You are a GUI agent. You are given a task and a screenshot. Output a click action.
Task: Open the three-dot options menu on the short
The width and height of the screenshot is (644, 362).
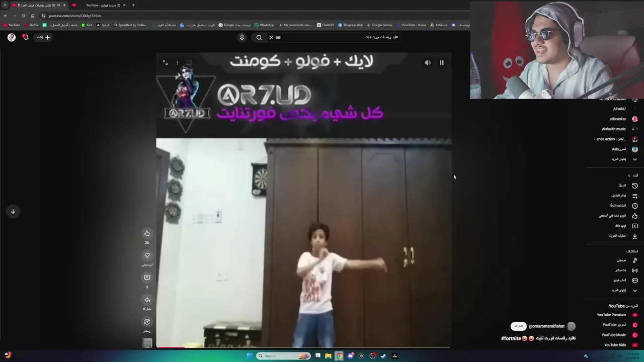177,63
